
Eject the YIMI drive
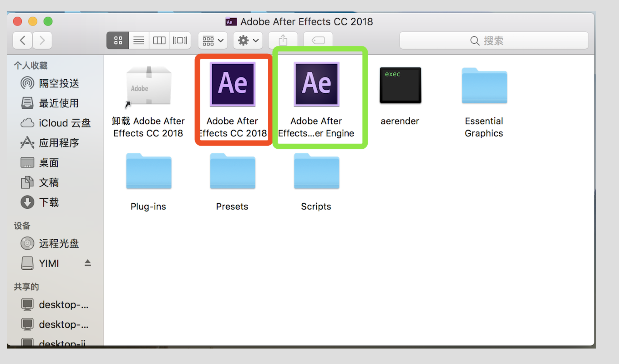[88, 263]
